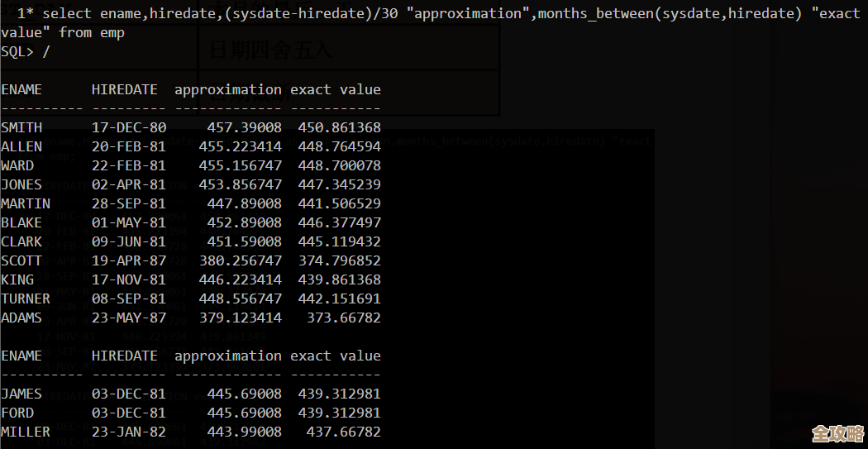This screenshot has width=868, height=449.
Task: Select SCOTT's exact value 374.796852
Action: pyautogui.click(x=339, y=260)
